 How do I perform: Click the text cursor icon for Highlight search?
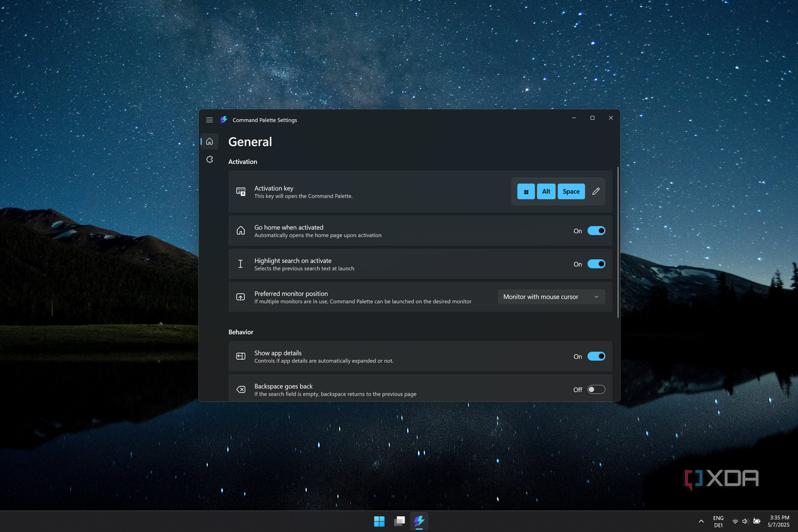pyautogui.click(x=240, y=264)
